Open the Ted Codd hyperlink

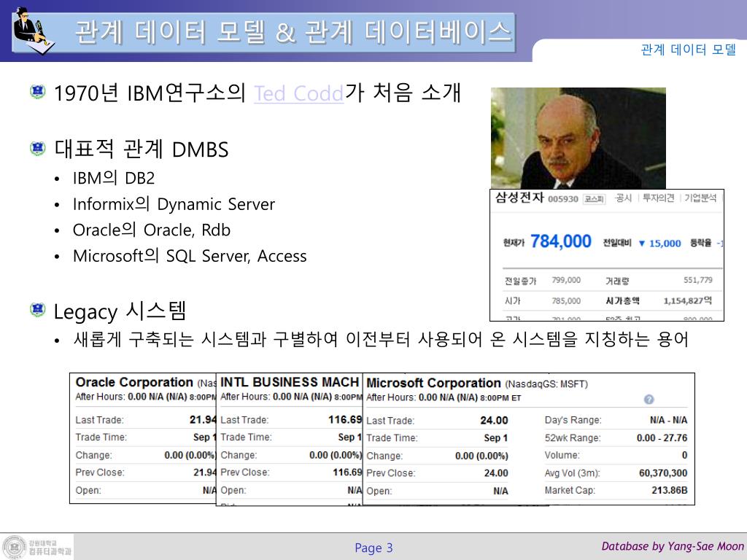point(298,93)
